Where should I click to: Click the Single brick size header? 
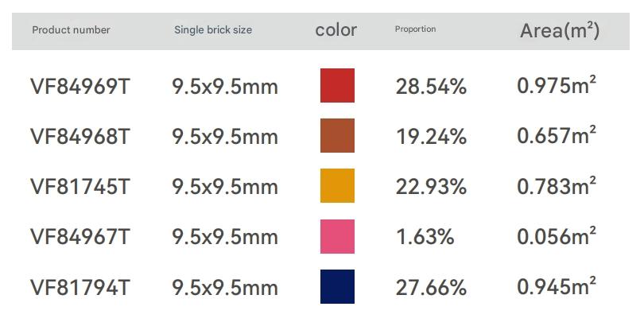213,30
